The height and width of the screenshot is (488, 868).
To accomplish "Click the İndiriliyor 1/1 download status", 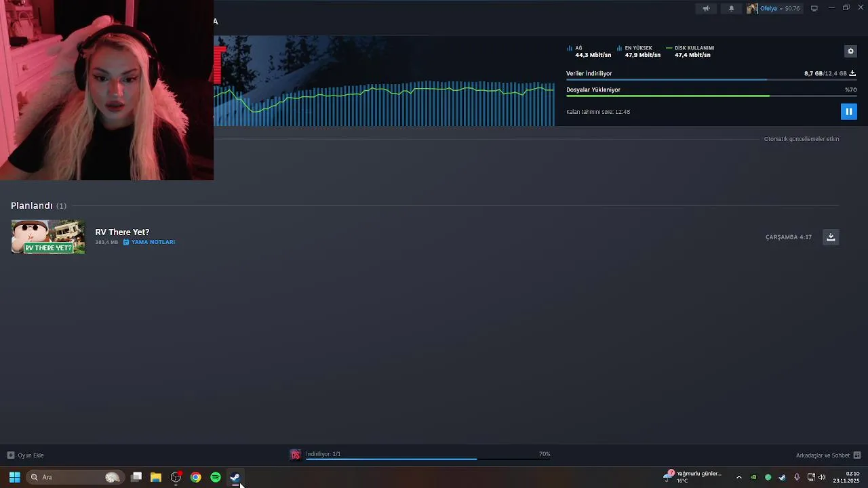I will [x=323, y=454].
